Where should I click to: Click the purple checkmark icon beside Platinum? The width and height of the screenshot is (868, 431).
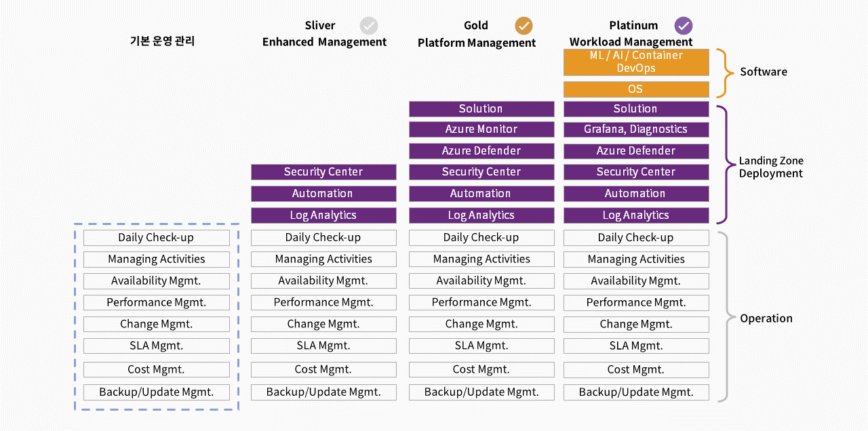[684, 26]
